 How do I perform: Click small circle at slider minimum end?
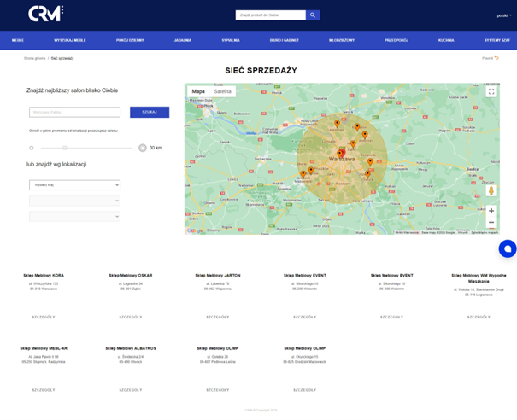32,148
